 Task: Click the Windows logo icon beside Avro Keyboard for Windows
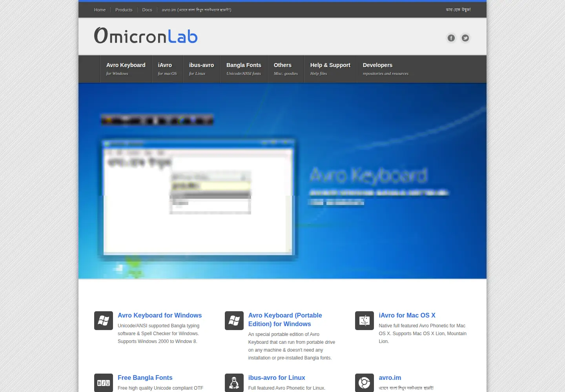pos(104,321)
